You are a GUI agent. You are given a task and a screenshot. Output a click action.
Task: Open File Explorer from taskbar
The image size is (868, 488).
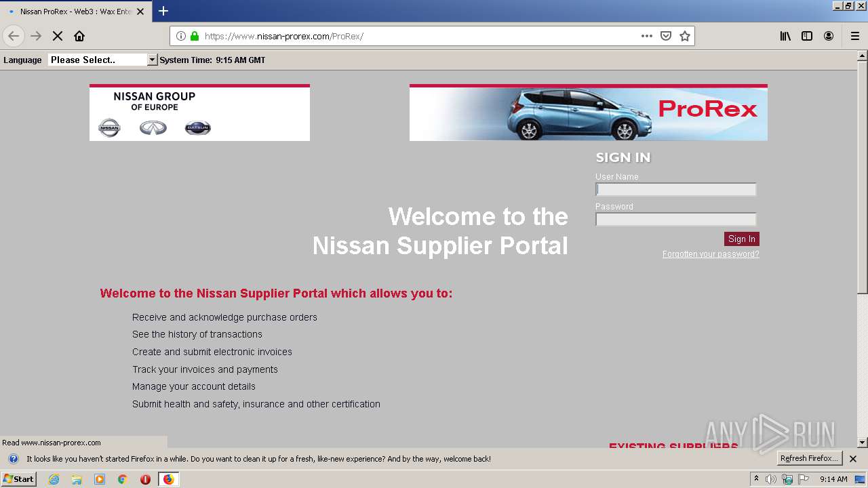tap(77, 479)
